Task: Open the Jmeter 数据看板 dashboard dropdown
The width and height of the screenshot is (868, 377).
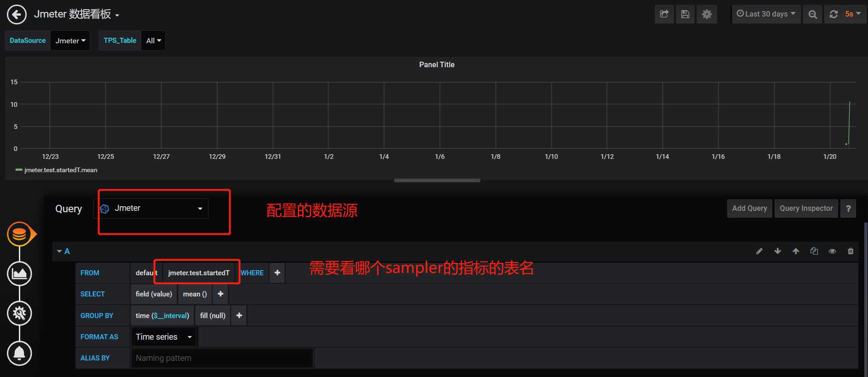Action: pos(76,14)
